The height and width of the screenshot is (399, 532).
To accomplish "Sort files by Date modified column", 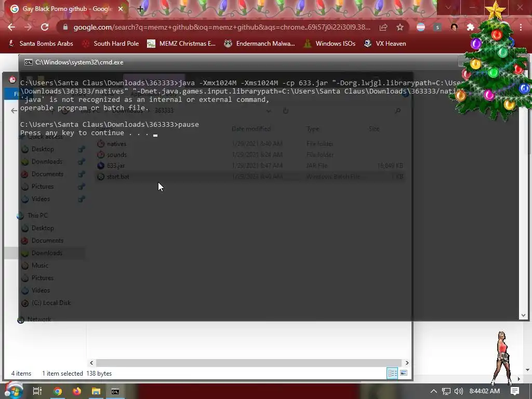I will pos(251,129).
